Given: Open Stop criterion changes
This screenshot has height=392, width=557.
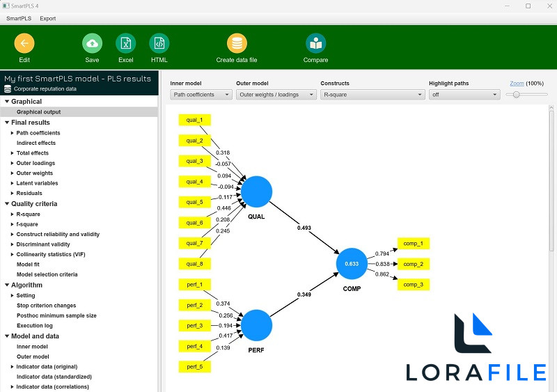Looking at the screenshot, I should tap(46, 305).
